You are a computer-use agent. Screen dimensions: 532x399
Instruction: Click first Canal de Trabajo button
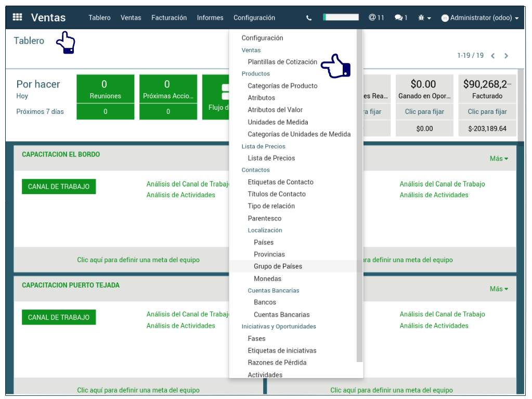point(59,187)
